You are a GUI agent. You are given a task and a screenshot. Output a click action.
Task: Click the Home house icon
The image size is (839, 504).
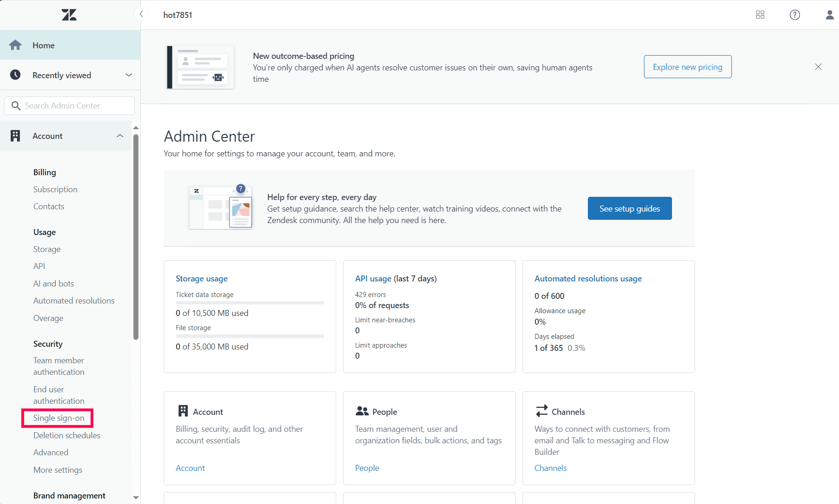pyautogui.click(x=15, y=45)
